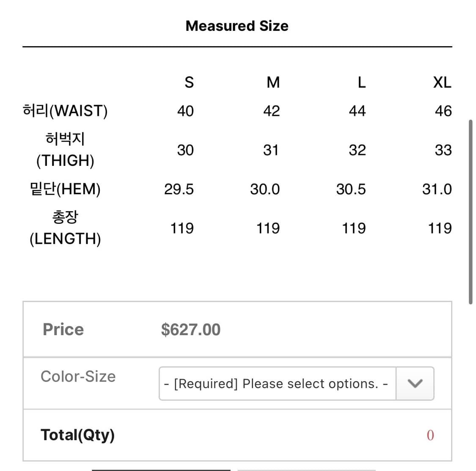Click the THIGH row label

65,150
